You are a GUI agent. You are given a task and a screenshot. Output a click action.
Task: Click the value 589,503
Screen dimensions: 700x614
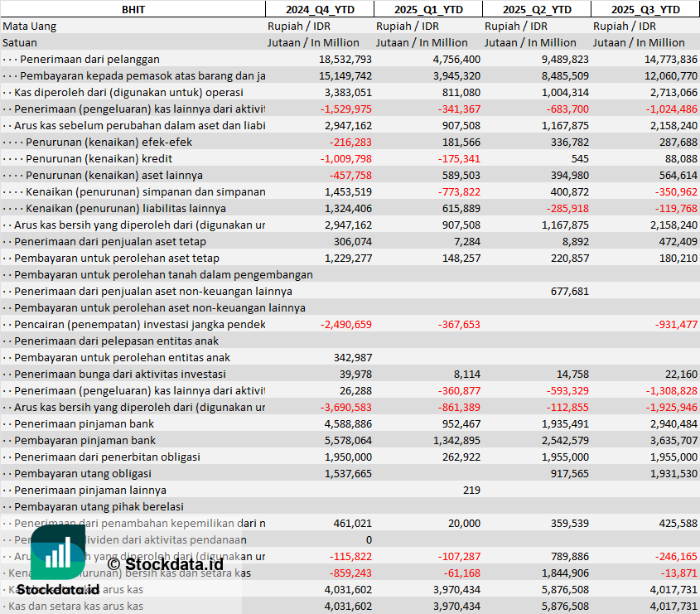[x=461, y=175]
